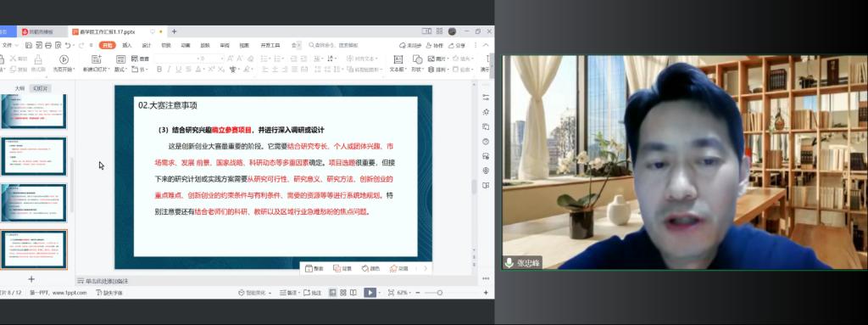Click the Save icon in quick toolbar
868x325 pixels.
click(x=28, y=46)
